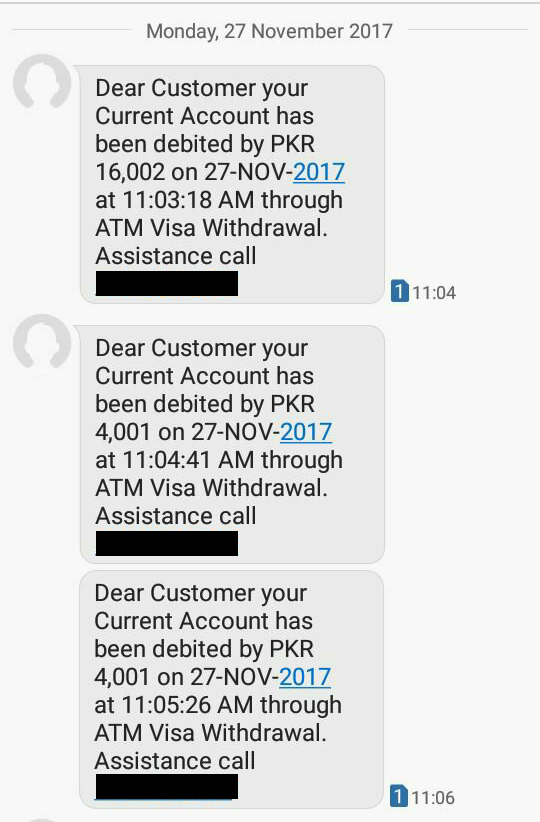The width and height of the screenshot is (540, 822).
Task: Tap the contact avatar beside second message
Action: 42,343
